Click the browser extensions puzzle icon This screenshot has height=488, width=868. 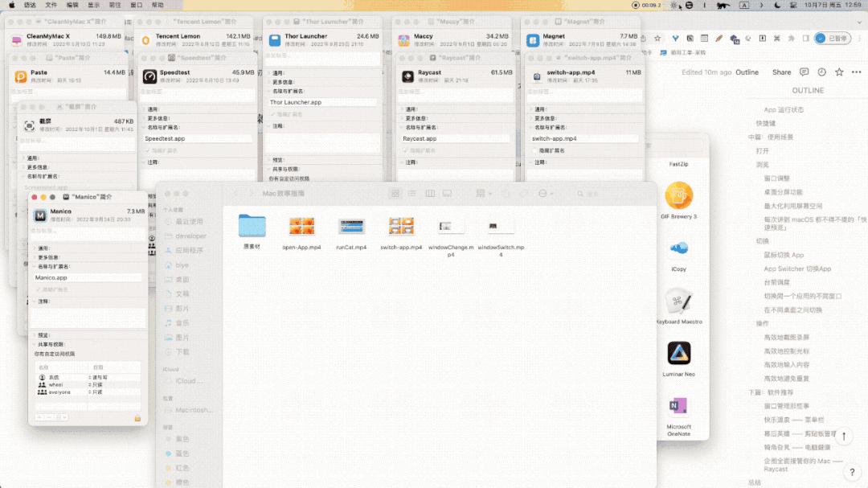pos(791,39)
